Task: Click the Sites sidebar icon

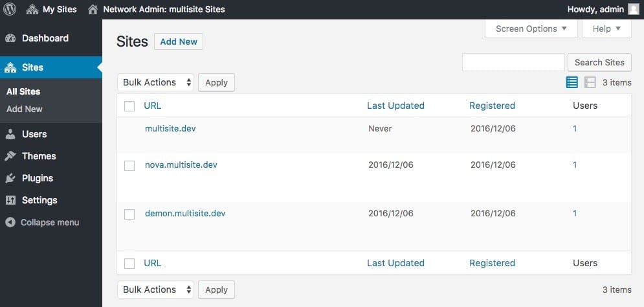Action: (x=10, y=67)
